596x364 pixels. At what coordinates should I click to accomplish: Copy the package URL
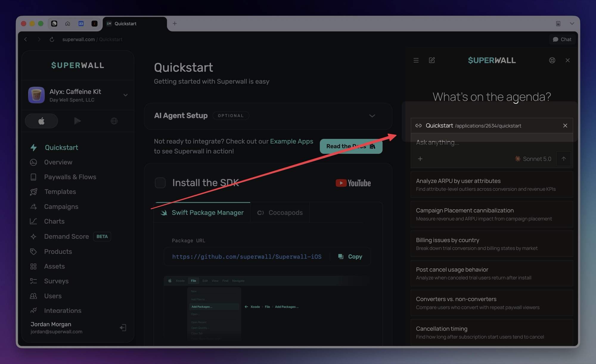tap(350, 256)
